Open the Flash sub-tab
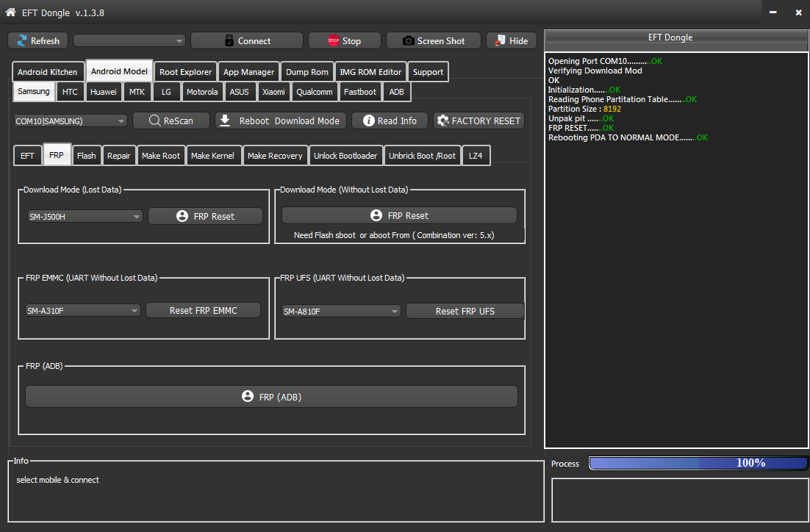The image size is (810, 532). pos(86,156)
